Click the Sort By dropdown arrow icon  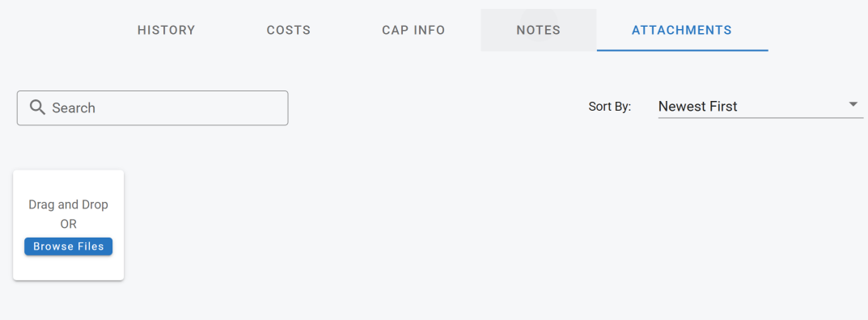pos(853,104)
